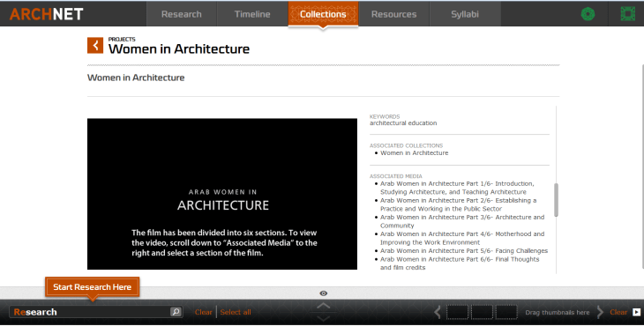Collapse bottom panel with down chevron
The height and width of the screenshot is (326, 644).
point(323,319)
